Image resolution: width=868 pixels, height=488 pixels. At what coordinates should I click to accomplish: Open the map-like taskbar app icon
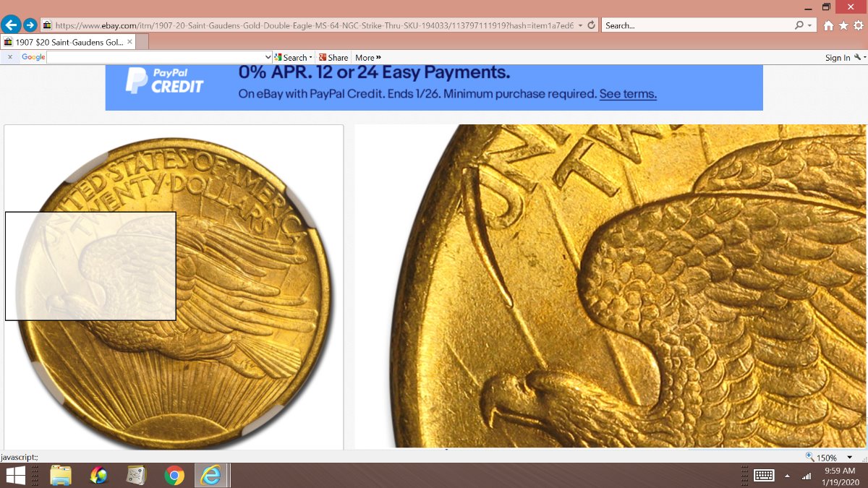(x=136, y=475)
